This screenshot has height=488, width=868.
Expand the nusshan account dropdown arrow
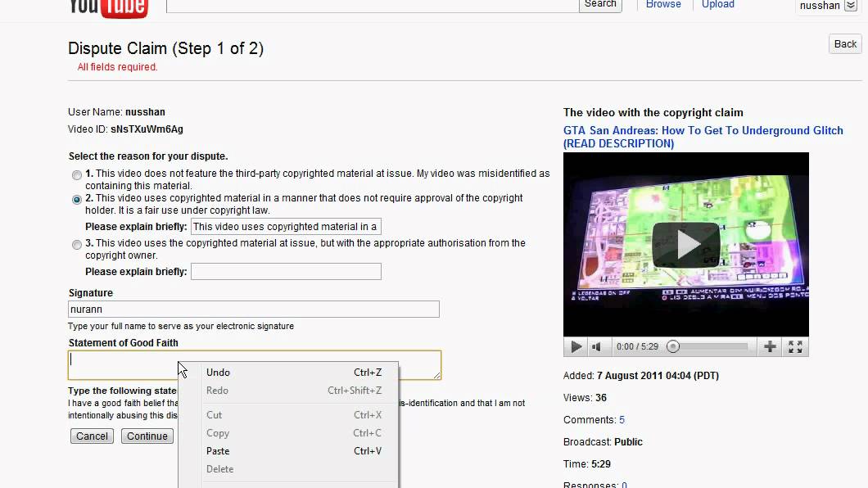(x=851, y=6)
